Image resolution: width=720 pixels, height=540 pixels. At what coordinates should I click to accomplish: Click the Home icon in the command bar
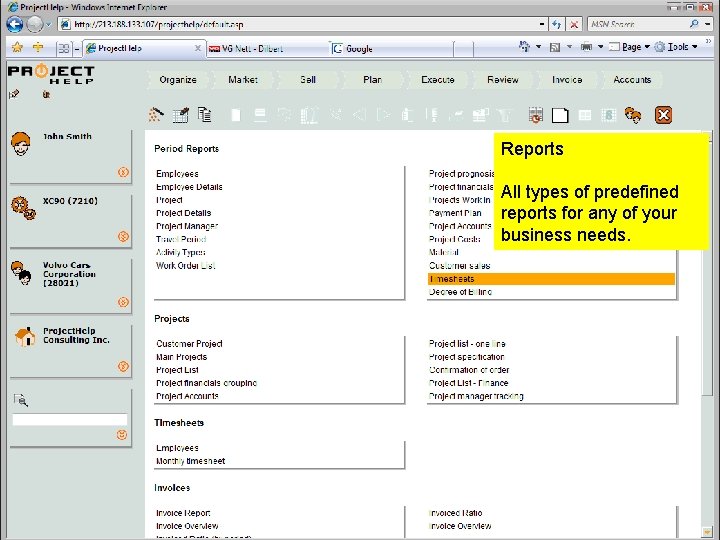(x=524, y=46)
